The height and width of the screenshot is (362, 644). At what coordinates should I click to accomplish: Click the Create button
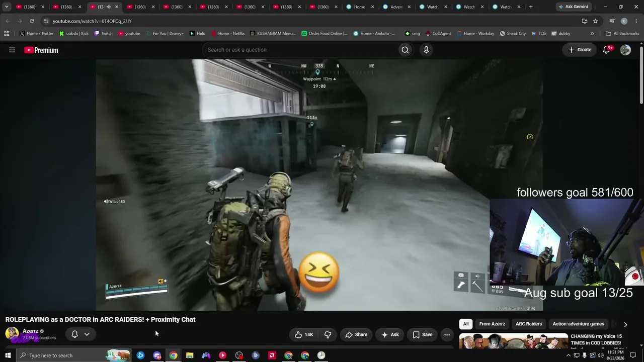(x=580, y=50)
